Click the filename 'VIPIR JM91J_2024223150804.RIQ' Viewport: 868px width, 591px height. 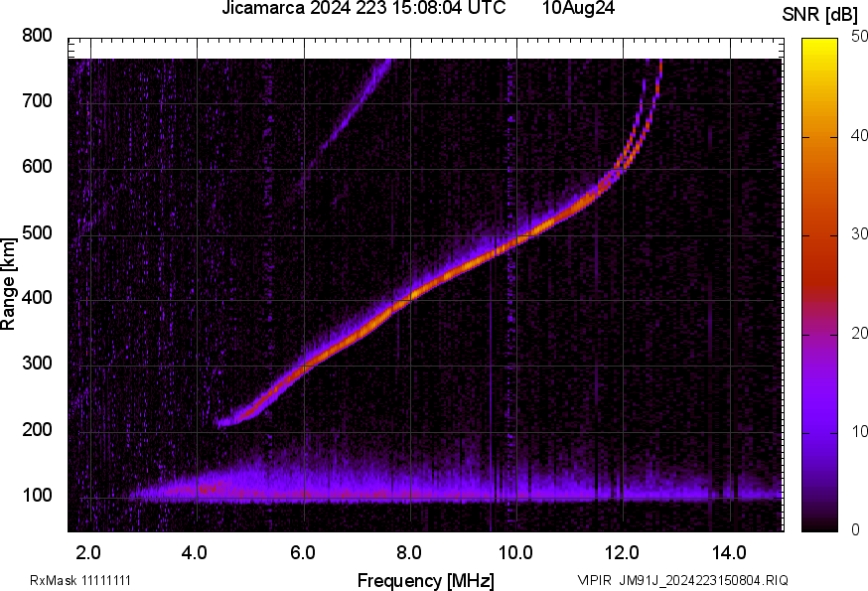(682, 580)
